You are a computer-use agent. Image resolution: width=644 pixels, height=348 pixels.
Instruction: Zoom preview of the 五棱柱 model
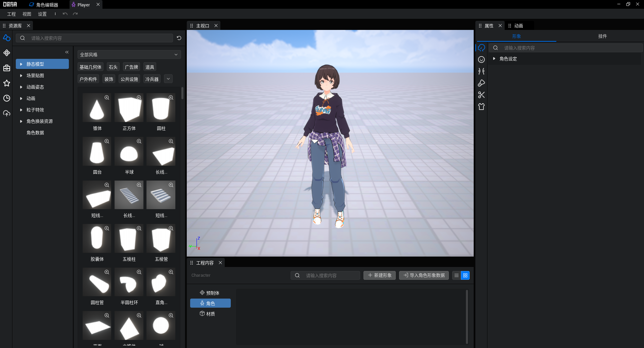click(x=139, y=228)
